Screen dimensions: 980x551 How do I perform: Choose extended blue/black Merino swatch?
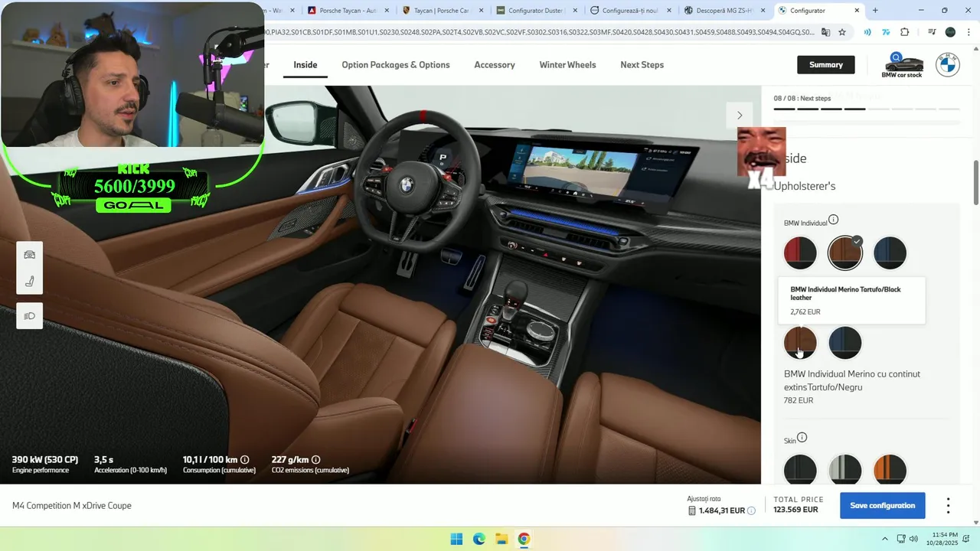point(845,343)
